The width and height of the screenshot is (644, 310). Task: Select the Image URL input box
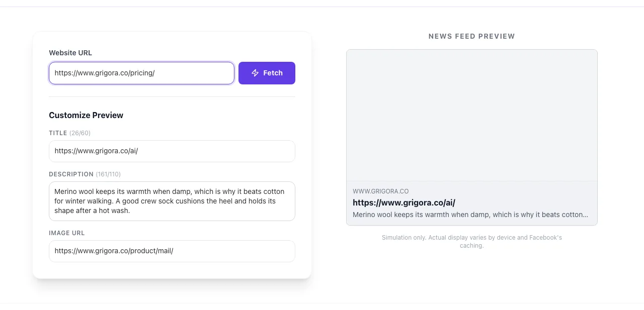(x=172, y=251)
